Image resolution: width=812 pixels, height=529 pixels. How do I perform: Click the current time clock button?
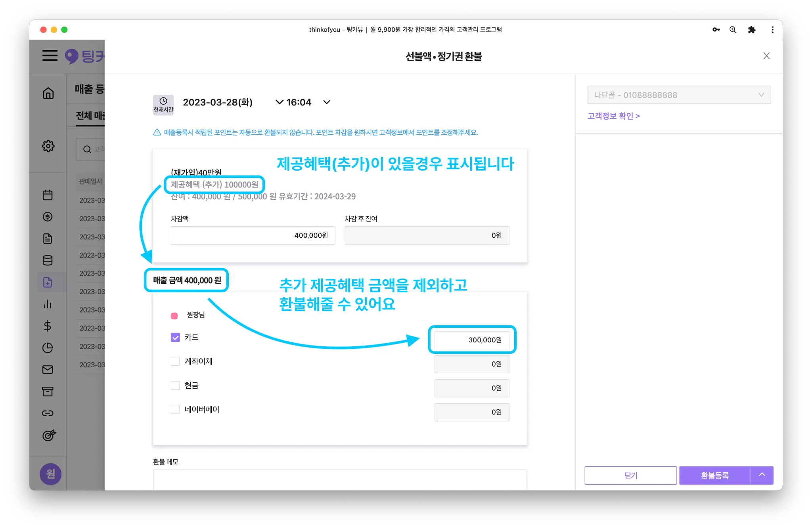[163, 105]
